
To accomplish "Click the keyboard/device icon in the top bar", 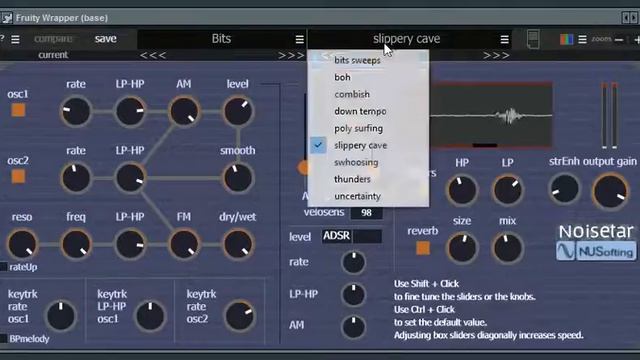I will 533,40.
